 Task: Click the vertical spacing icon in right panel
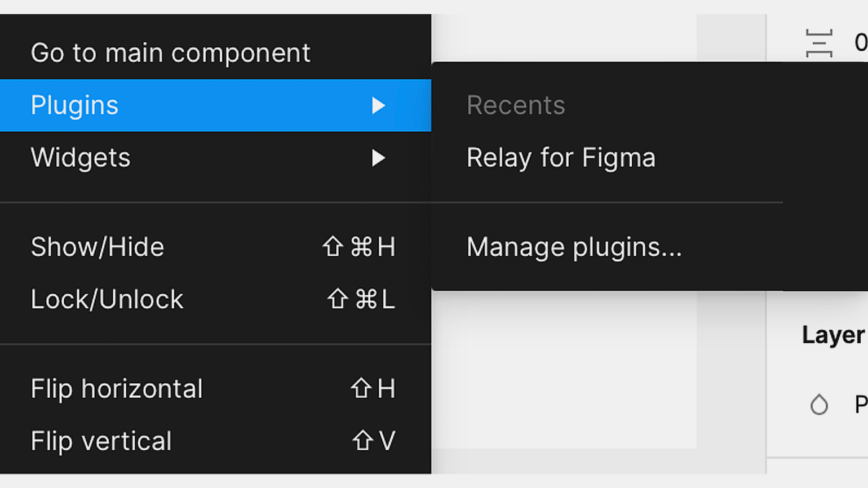(x=819, y=43)
